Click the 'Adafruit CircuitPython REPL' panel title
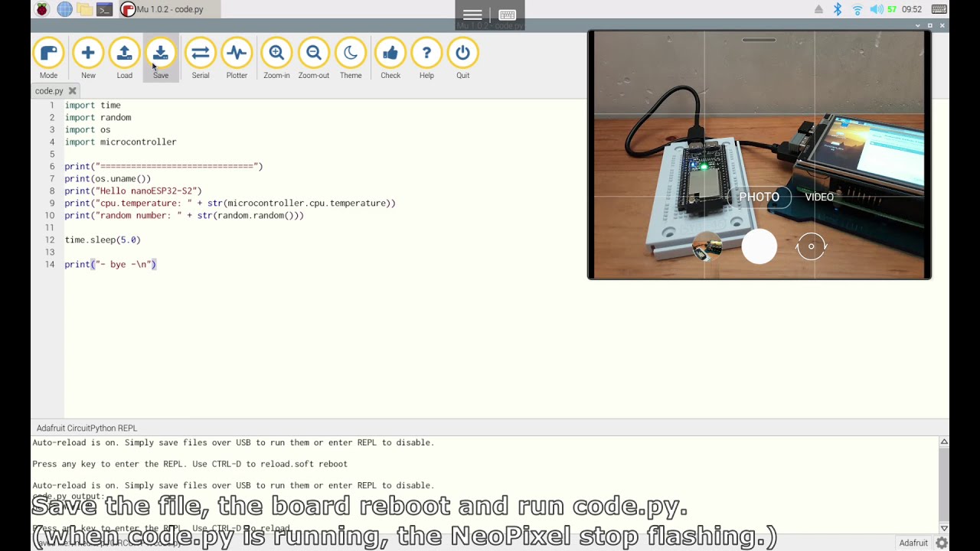Viewport: 980px width, 551px height. tap(87, 429)
